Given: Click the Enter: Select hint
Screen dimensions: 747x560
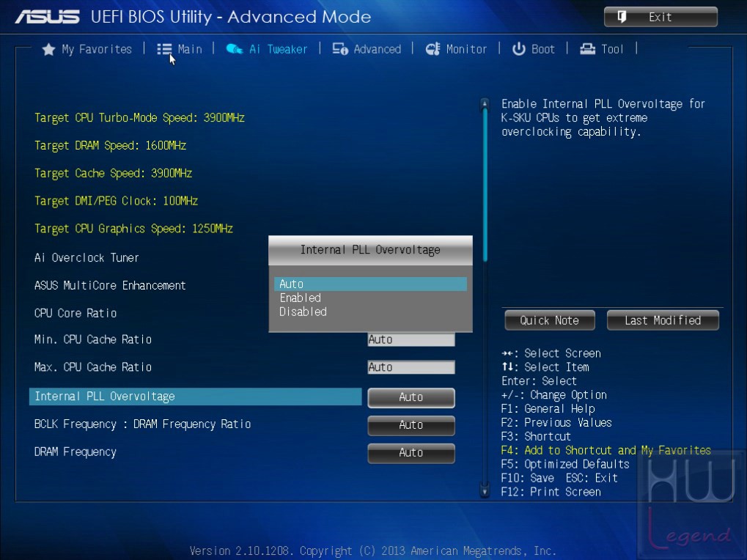Looking at the screenshot, I should pyautogui.click(x=539, y=381).
